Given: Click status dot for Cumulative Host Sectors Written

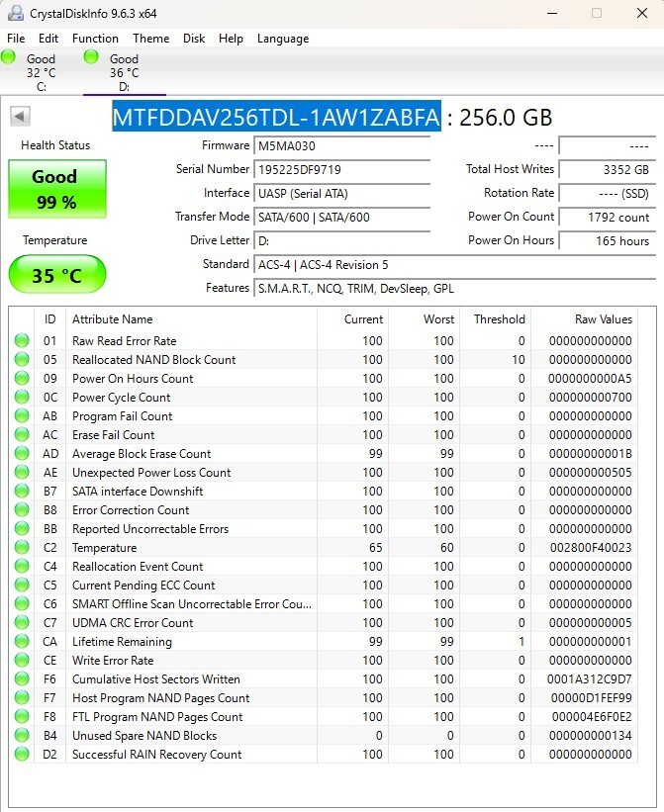Looking at the screenshot, I should [x=22, y=678].
